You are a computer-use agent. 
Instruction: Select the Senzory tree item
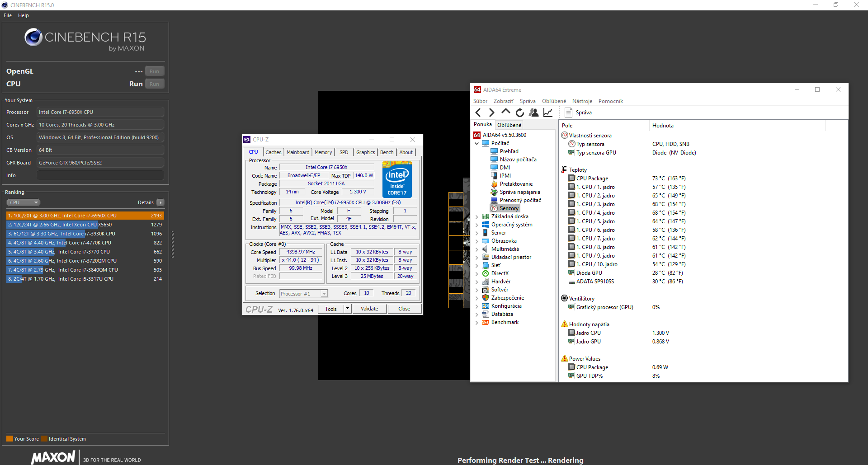click(509, 208)
